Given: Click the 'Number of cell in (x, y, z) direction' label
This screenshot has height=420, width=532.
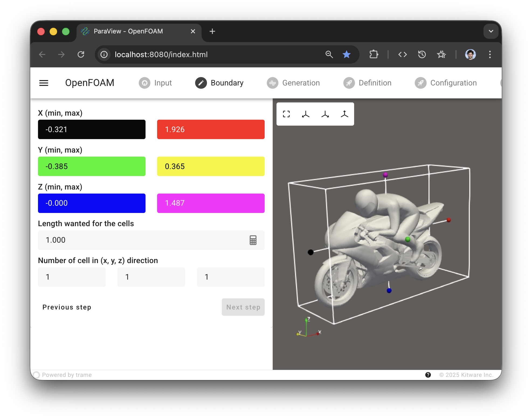Looking at the screenshot, I should (x=98, y=260).
